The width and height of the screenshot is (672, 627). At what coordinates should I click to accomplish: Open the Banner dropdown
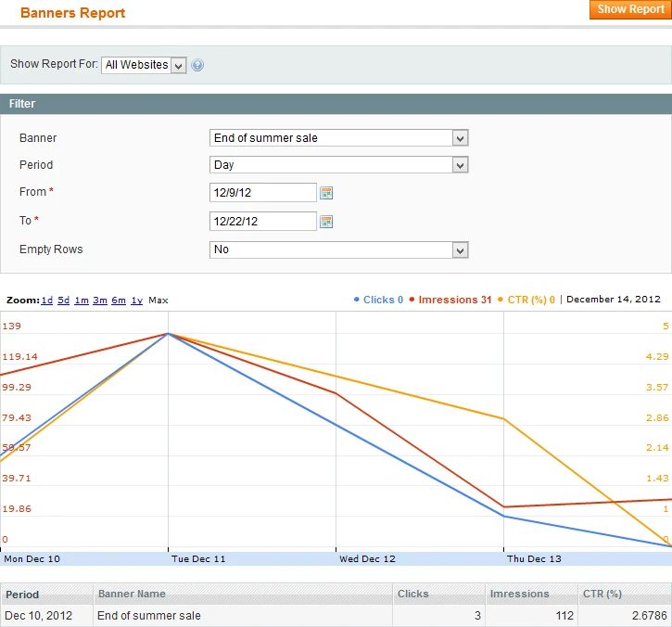339,138
